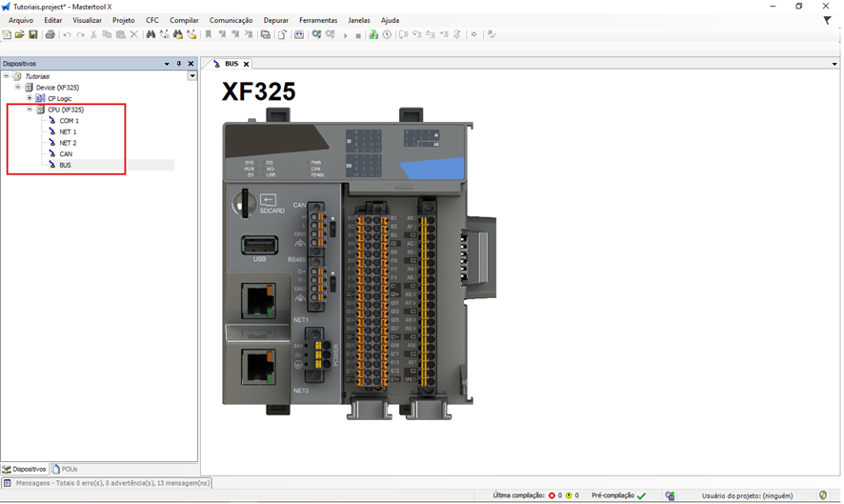Click the Save project toolbar icon
Viewport: 844px width, 504px height.
click(x=33, y=35)
